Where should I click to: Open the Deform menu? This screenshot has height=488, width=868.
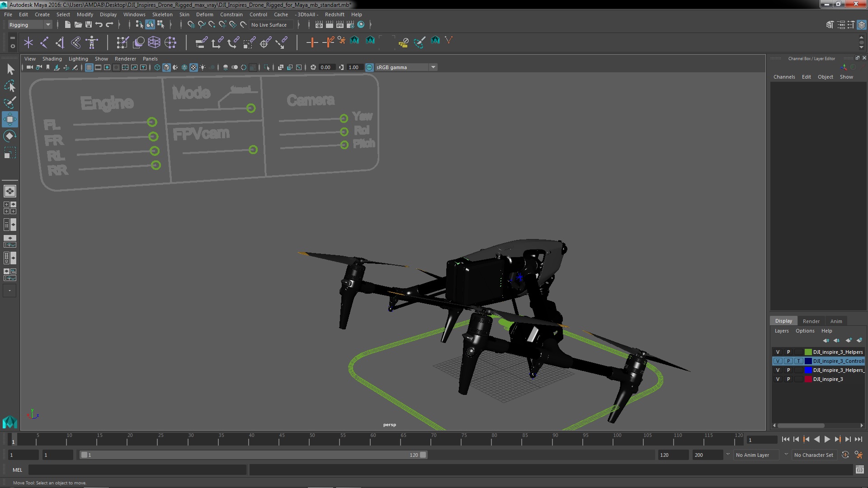coord(204,14)
